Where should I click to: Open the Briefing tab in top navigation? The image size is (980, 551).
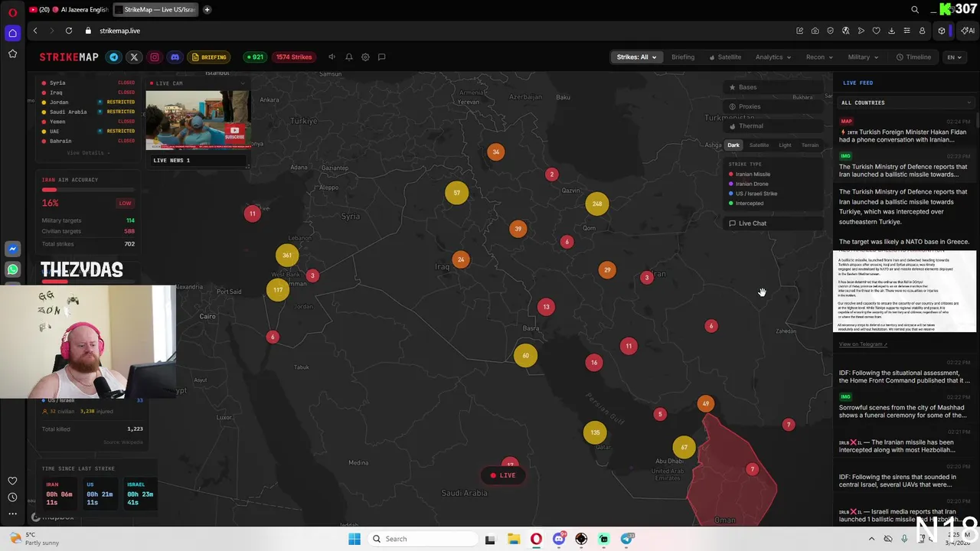click(683, 57)
